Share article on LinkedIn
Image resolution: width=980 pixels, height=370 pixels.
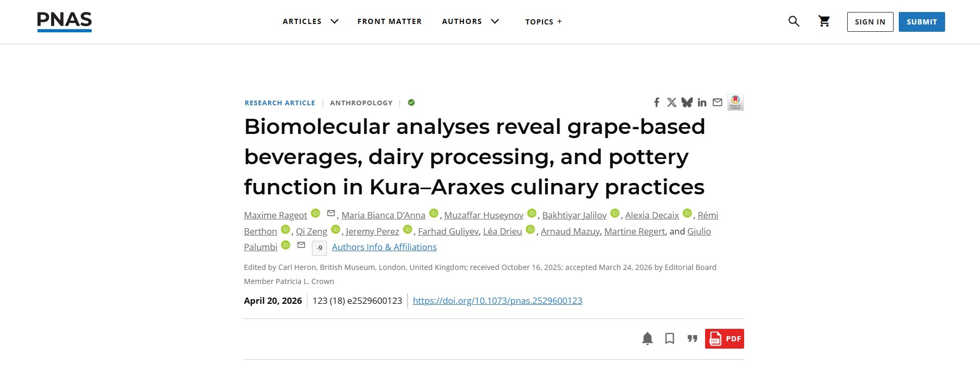click(x=702, y=103)
